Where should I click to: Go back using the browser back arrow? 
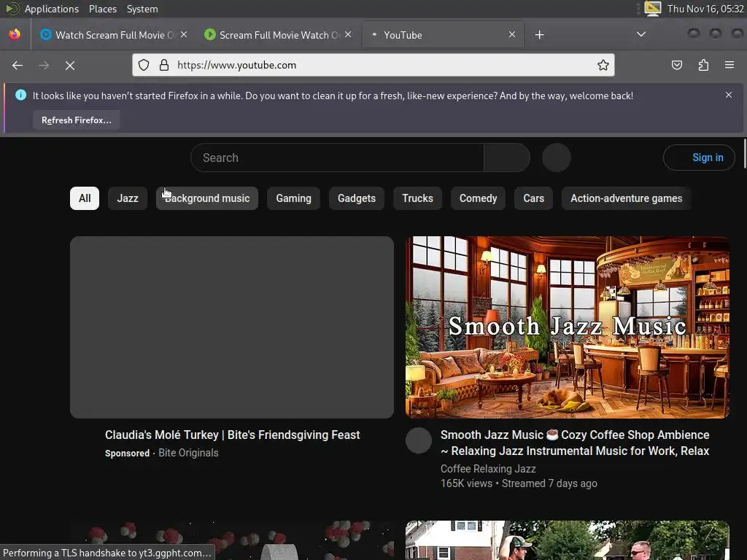click(x=18, y=65)
